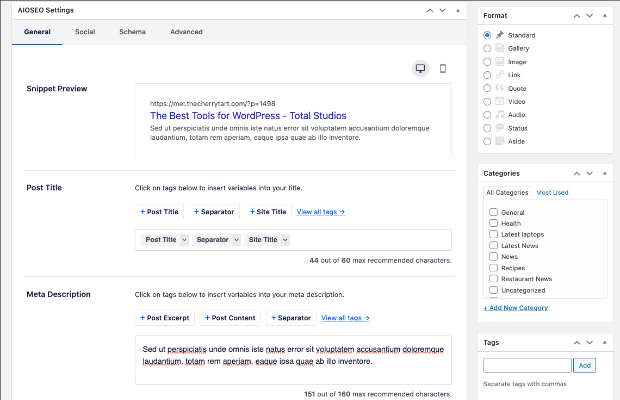
Task: Open dropdown on Post Title tag chip
Action: pos(184,240)
